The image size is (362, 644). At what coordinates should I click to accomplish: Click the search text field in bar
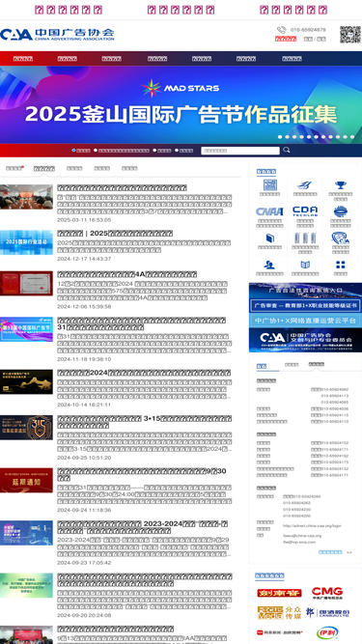pos(240,151)
